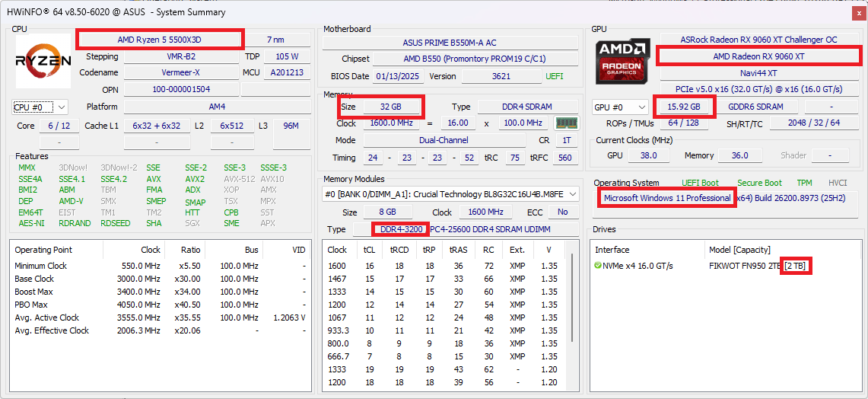Click the 105 W TDP value
Viewport: 868px width, 399px height.
(x=287, y=56)
